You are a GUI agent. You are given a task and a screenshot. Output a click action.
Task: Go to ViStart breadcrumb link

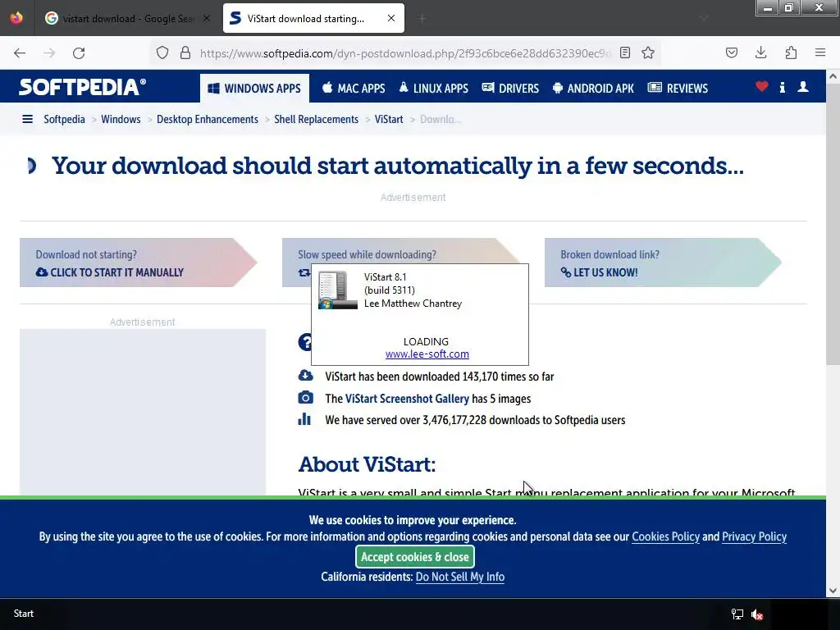[388, 119]
